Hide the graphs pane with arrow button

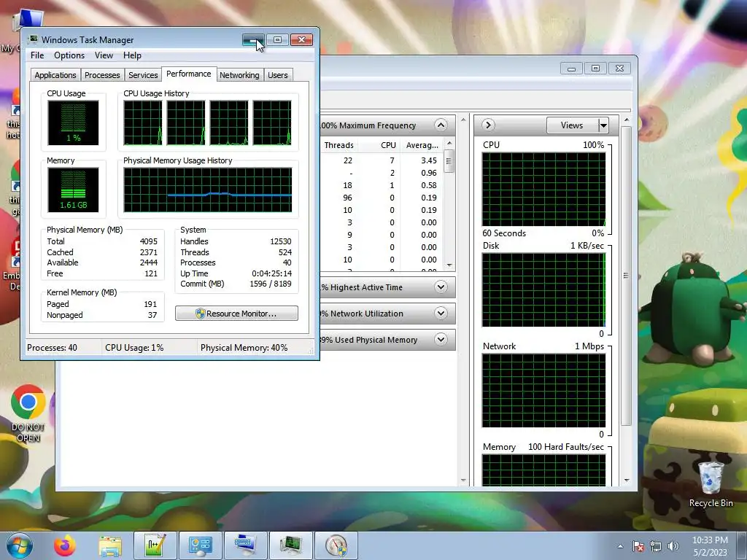pyautogui.click(x=487, y=125)
